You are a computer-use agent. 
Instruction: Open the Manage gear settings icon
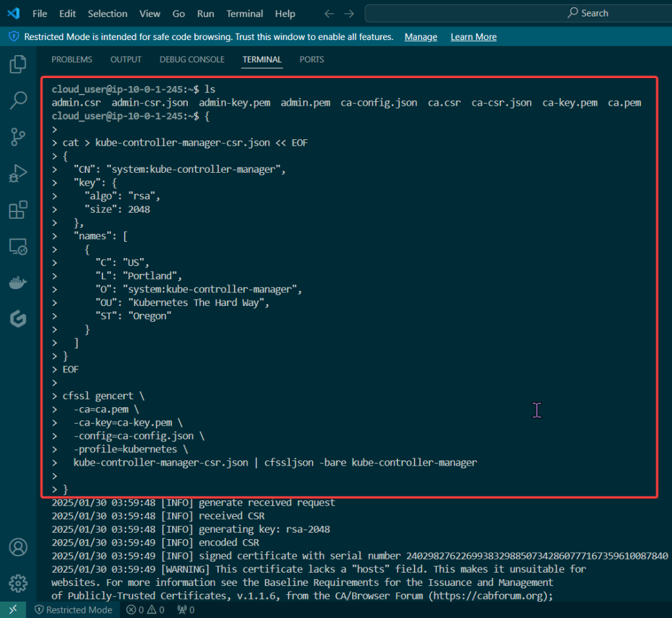tap(18, 583)
